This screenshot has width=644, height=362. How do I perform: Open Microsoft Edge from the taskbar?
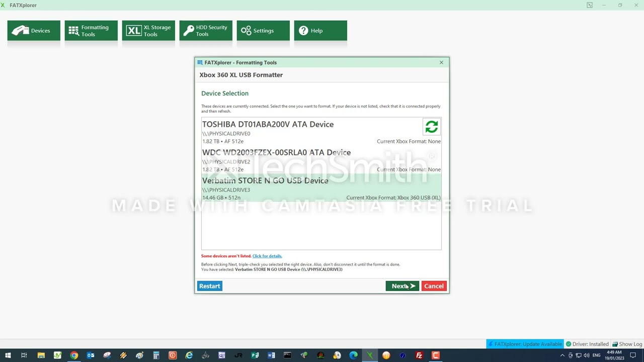click(353, 355)
